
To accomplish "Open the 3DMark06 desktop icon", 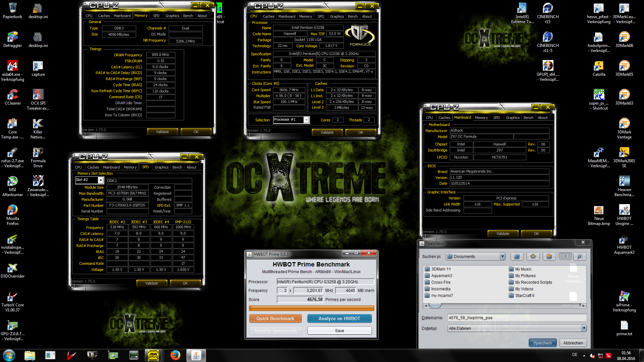I will click(x=624, y=40).
